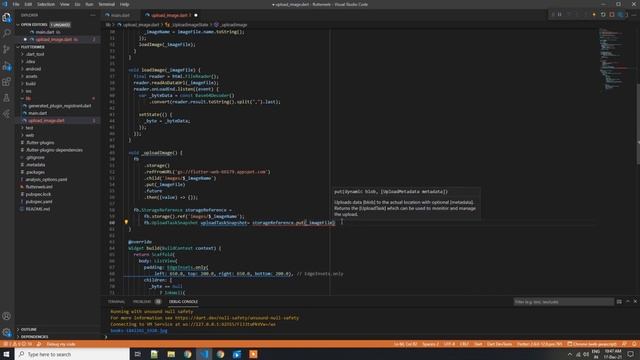This screenshot has width=640, height=360.
Task: Open notifications bell in status bar
Action: point(634,344)
